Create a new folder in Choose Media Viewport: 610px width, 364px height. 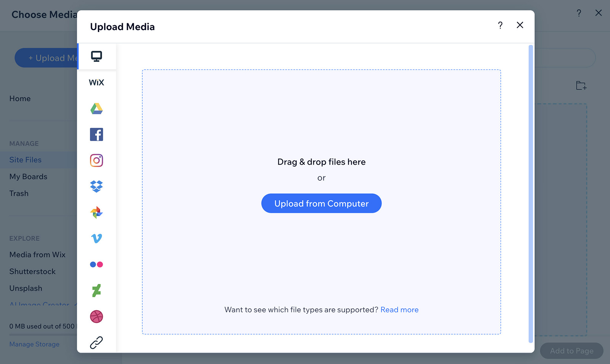(x=581, y=86)
